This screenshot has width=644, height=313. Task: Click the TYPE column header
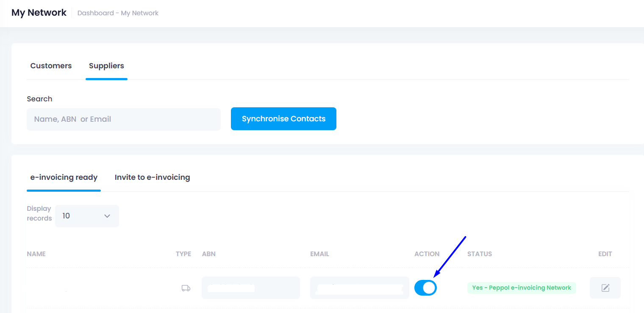183,254
